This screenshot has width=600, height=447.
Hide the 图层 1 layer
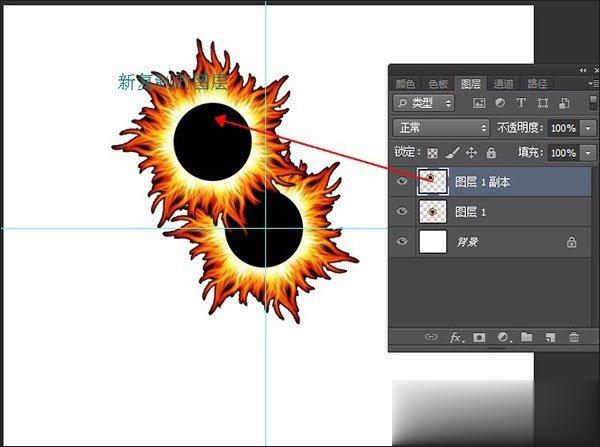pos(402,211)
